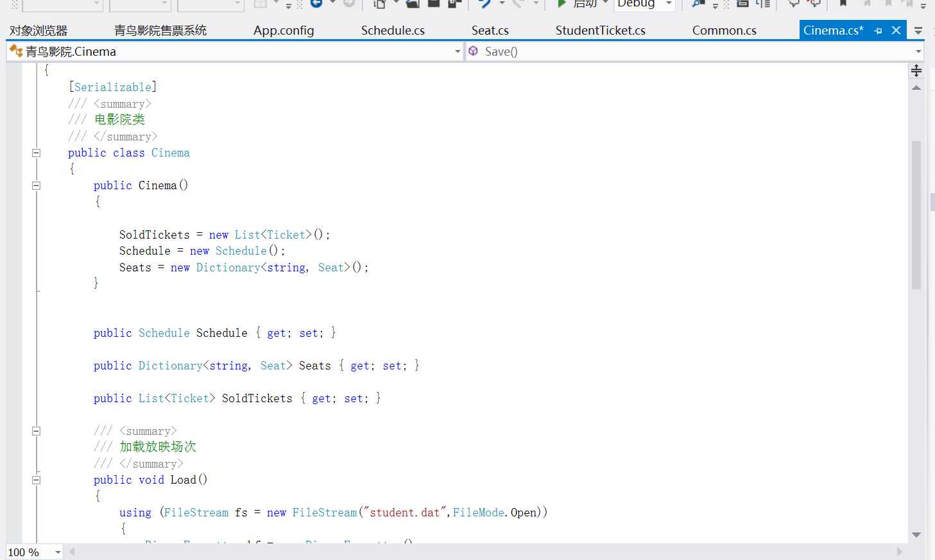The height and width of the screenshot is (560, 935).
Task: Click List<Ticket> in the constructor line
Action: pyautogui.click(x=273, y=235)
